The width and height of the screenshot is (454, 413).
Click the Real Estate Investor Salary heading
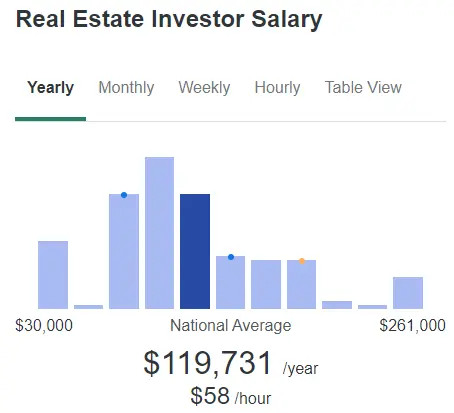click(169, 19)
